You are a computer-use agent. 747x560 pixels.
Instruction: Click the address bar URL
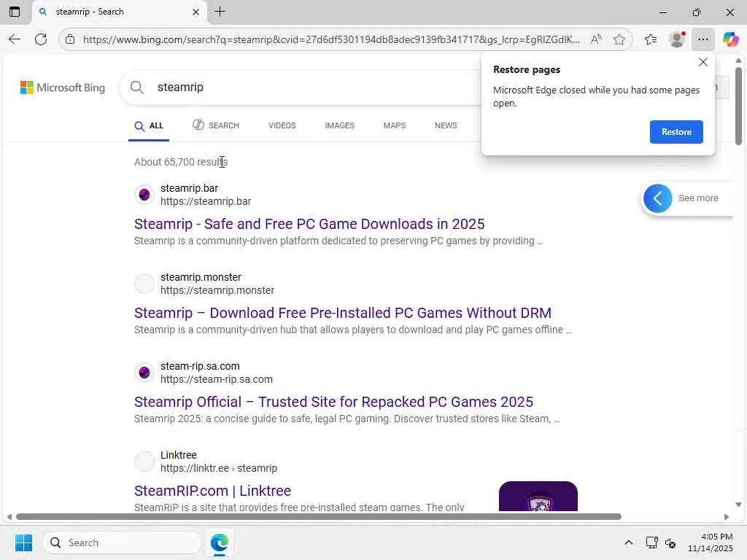point(331,39)
